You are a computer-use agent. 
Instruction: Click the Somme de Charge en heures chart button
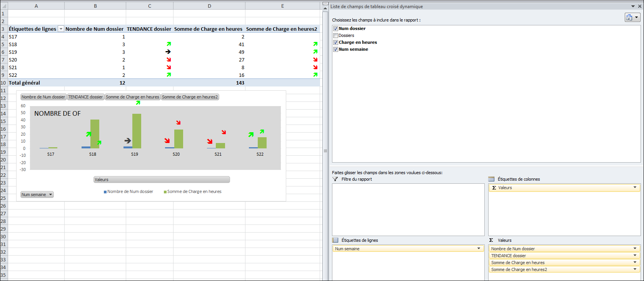[x=132, y=97]
